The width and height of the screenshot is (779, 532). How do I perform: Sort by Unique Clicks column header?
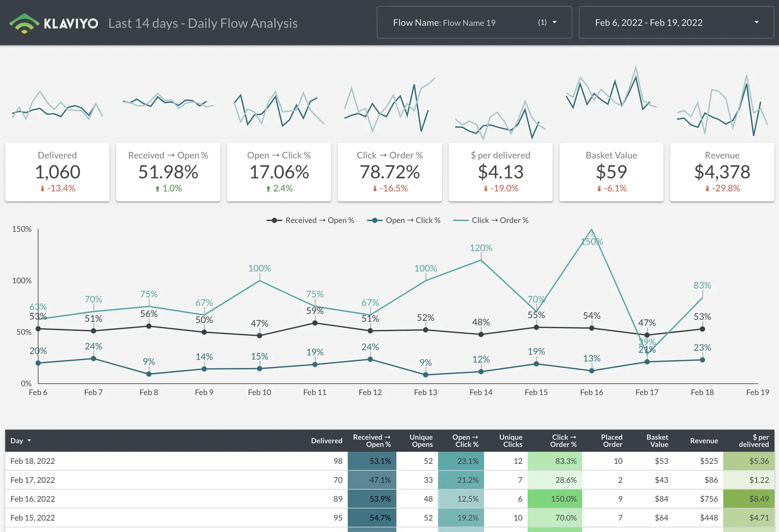tap(511, 440)
